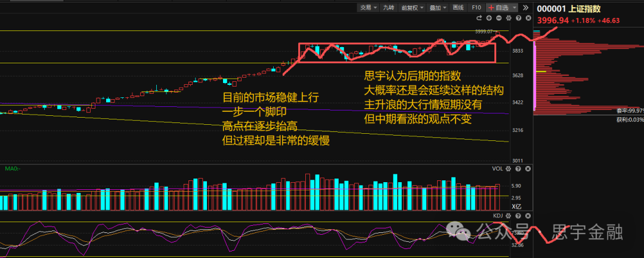
Task: Click the main chart refresh/restore arrow icon
Action: click(x=479, y=18)
